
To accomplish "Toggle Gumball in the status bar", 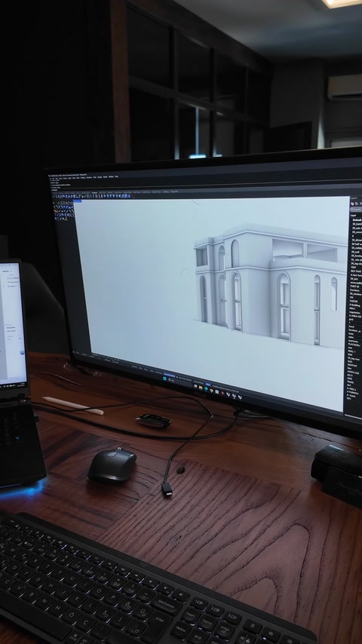I will coord(169,375).
